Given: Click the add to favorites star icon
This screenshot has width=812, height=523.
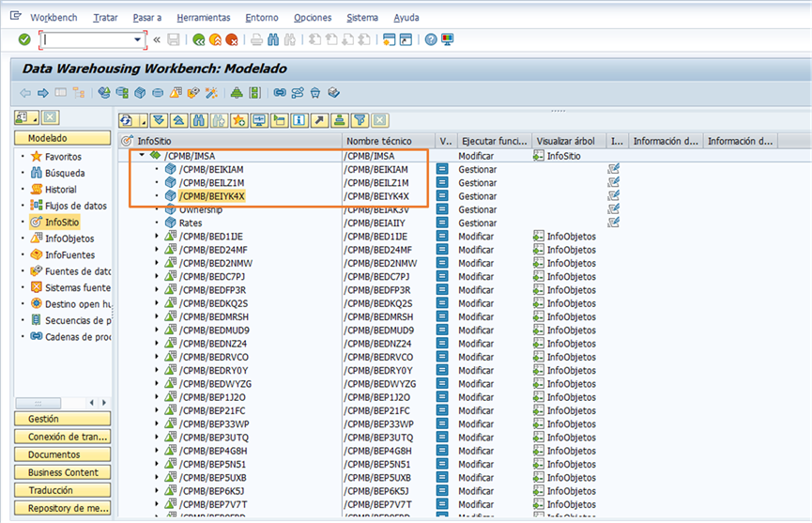Looking at the screenshot, I should tap(238, 120).
